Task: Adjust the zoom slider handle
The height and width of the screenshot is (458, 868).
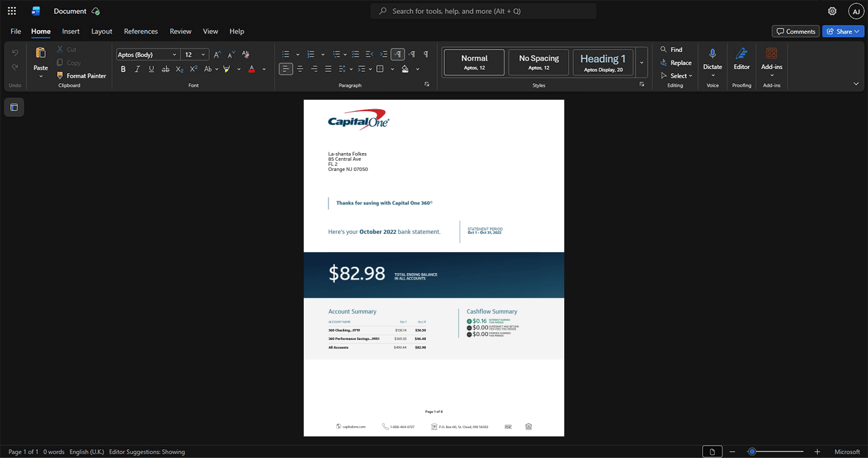Action: point(752,452)
